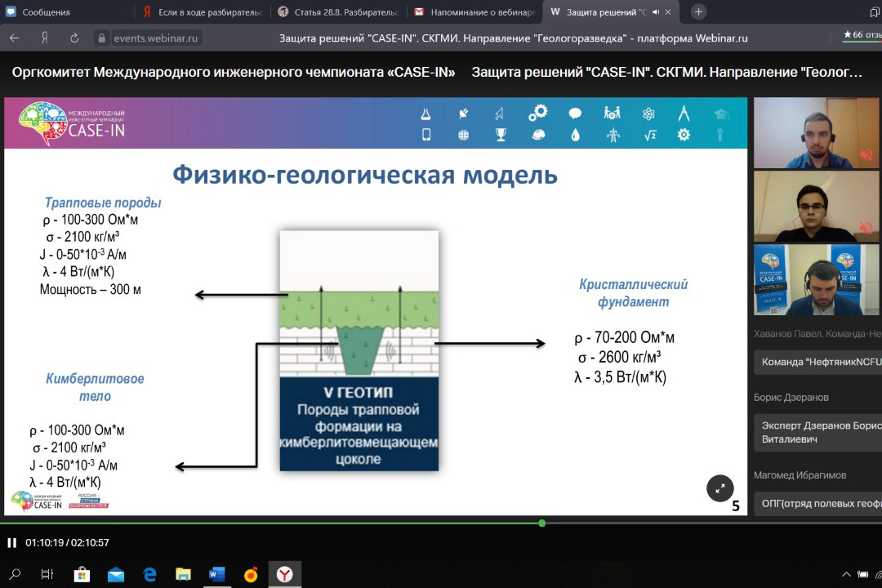
Task: Click the water drop icon in slide header
Action: [x=575, y=135]
